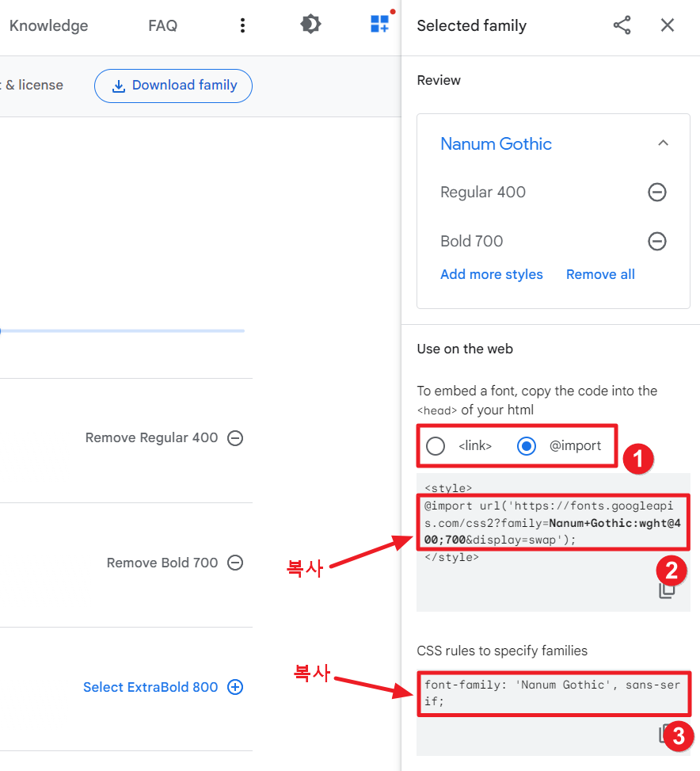The image size is (700, 771).
Task: Click the minus icon beside Remove Bold 700
Action: point(235,563)
